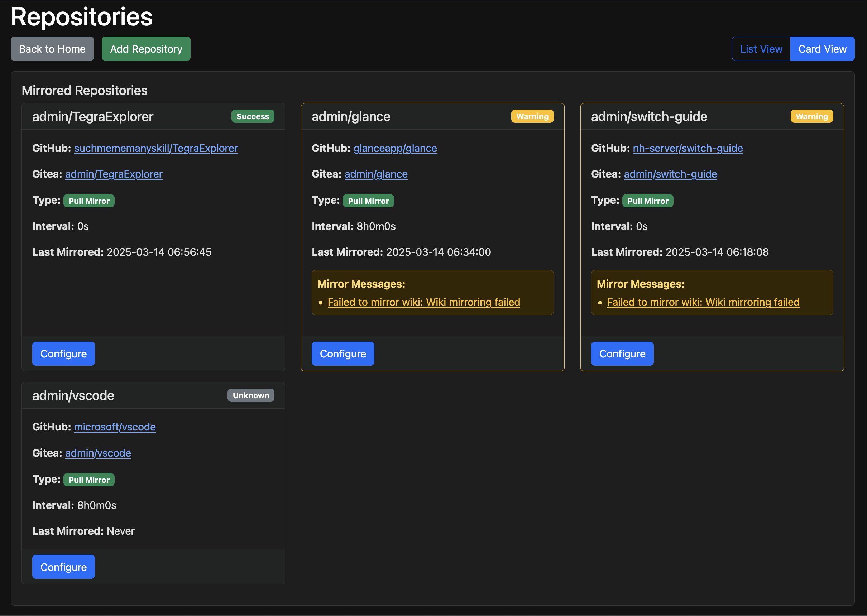Click Last Mirrored Never text in vscode card
Image resolution: width=867 pixels, height=616 pixels.
pos(83,531)
